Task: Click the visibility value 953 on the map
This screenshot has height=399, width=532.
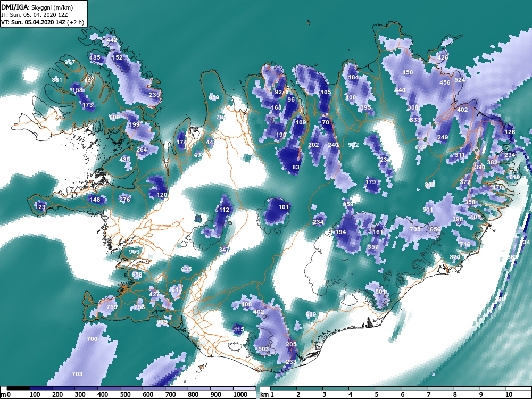Action: point(135,252)
